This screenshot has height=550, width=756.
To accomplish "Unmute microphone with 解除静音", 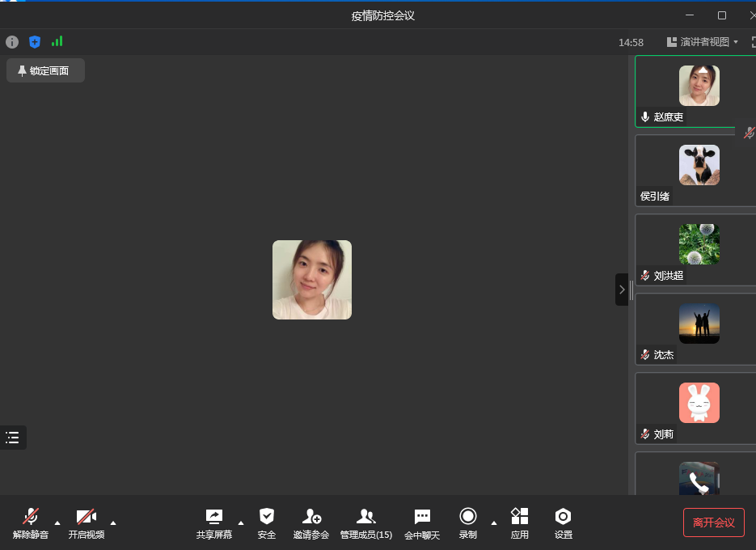I will click(x=31, y=523).
